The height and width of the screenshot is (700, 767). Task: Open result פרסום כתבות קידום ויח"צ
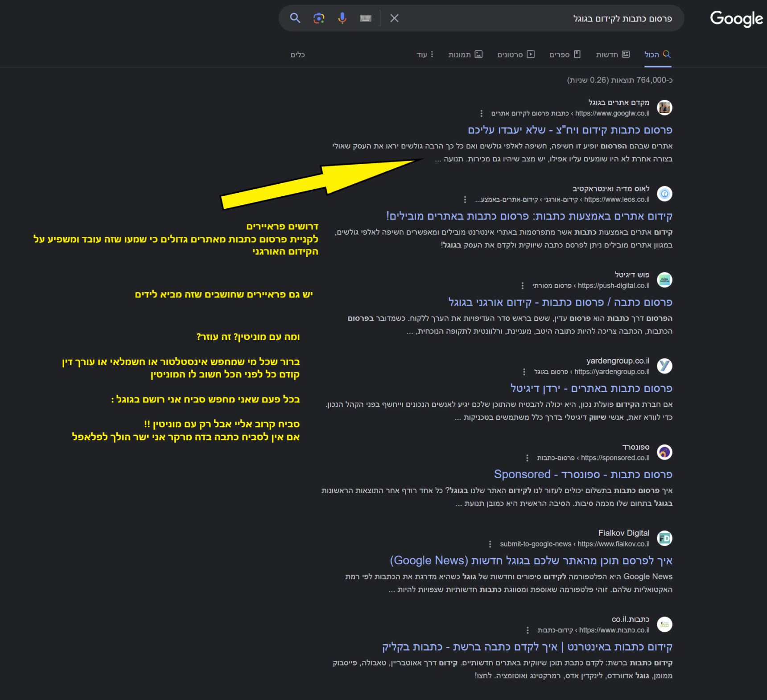point(570,130)
